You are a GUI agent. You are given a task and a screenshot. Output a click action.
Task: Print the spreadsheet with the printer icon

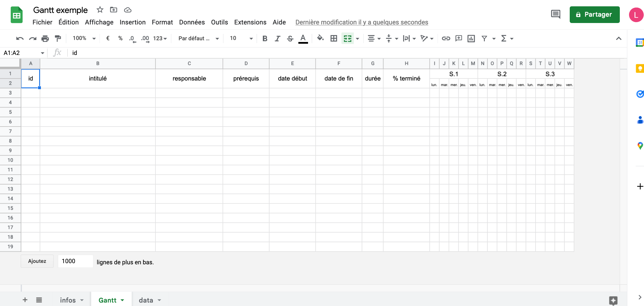coord(45,39)
